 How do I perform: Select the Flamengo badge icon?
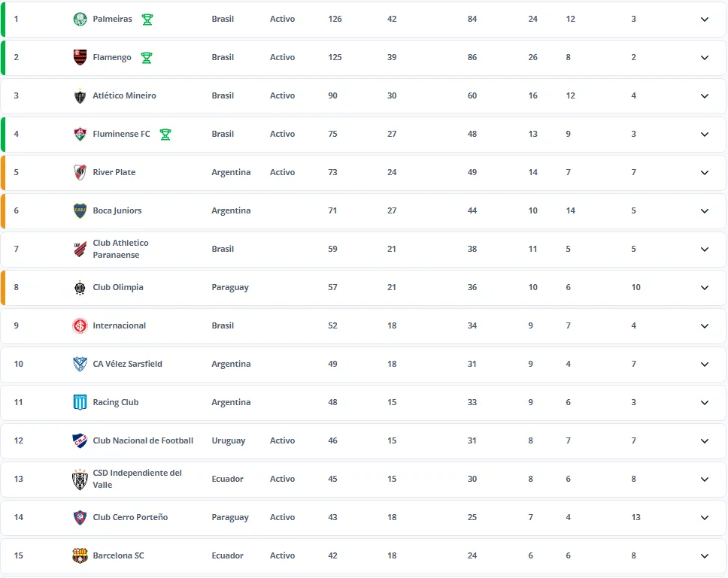pyautogui.click(x=78, y=57)
